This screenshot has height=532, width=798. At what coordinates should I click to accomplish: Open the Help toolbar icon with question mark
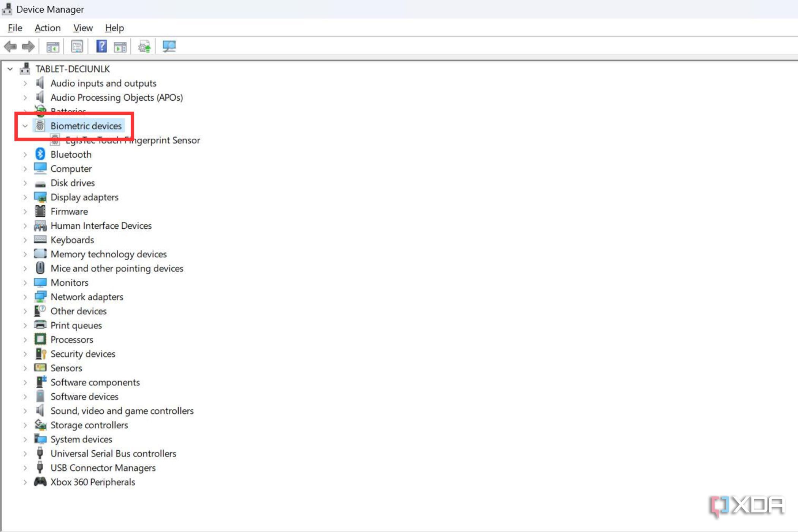coord(101,47)
